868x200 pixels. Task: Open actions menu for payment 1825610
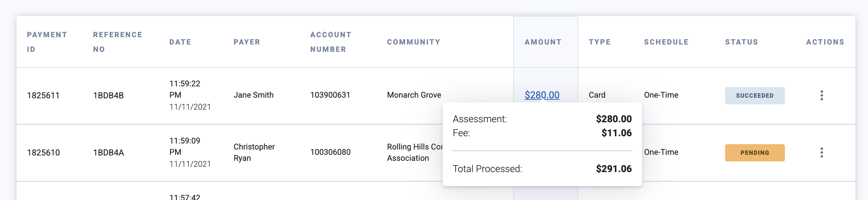(x=821, y=152)
